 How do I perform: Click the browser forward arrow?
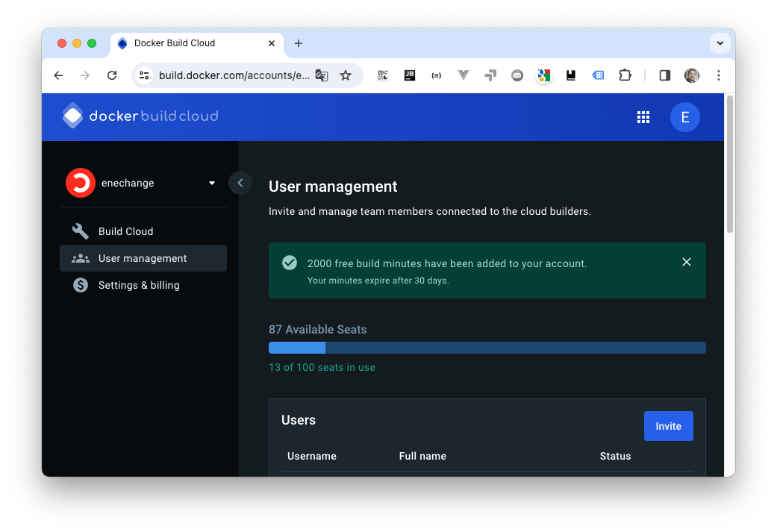click(x=85, y=75)
